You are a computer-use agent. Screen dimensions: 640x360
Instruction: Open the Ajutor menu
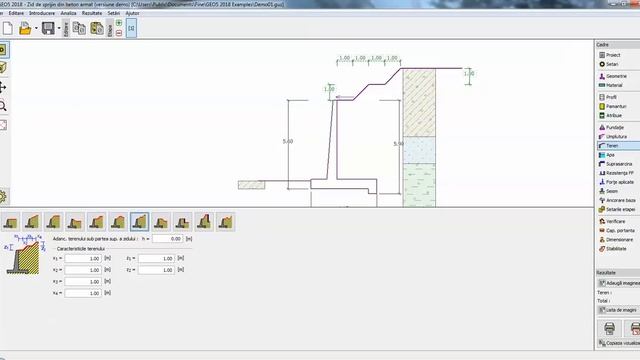tap(132, 13)
